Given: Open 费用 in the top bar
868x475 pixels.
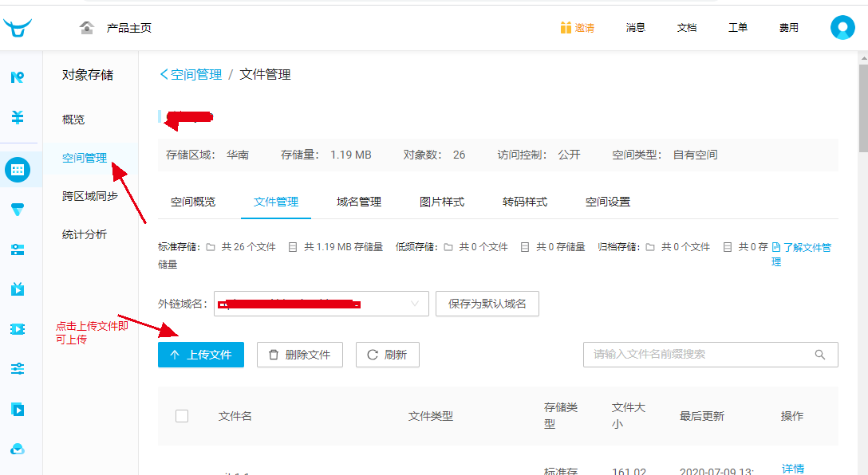Looking at the screenshot, I should (789, 28).
